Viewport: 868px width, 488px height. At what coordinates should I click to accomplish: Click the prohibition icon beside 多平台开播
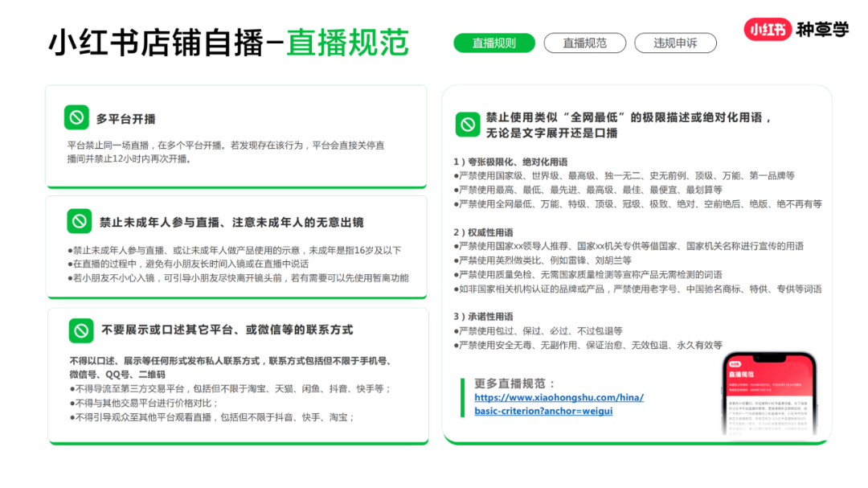click(76, 117)
